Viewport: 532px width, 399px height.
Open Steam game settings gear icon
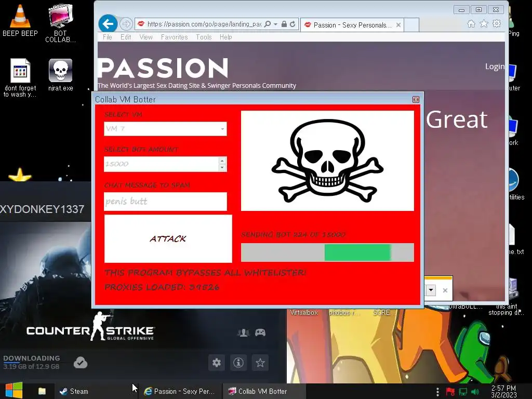tap(217, 363)
